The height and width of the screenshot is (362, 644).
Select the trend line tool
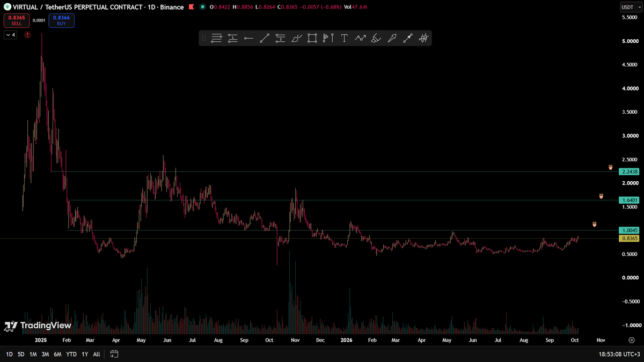tap(265, 38)
